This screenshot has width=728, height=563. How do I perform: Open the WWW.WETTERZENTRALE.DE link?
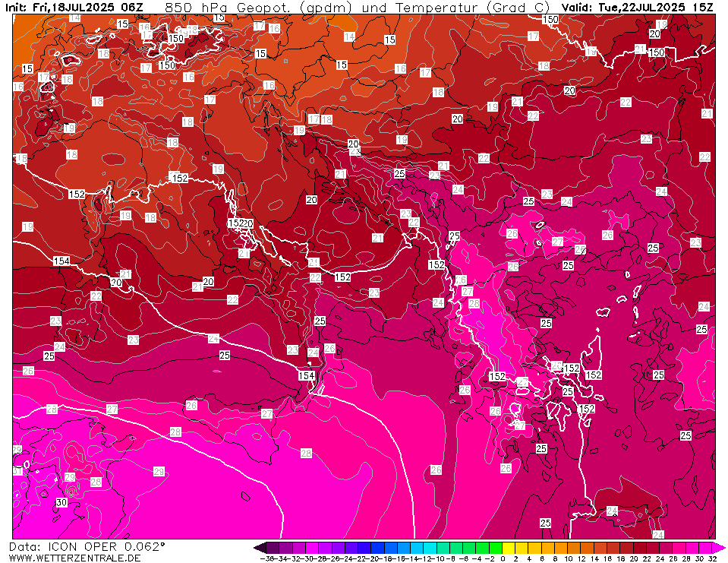[x=74, y=558]
